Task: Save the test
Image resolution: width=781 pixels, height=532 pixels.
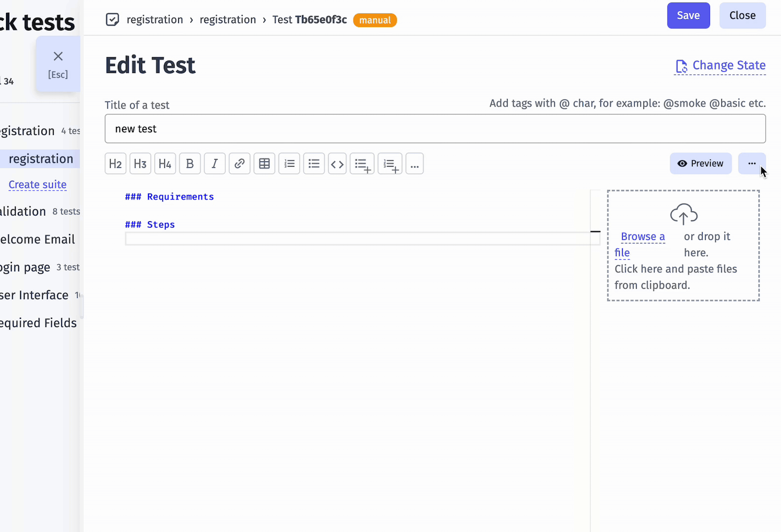Action: coord(688,15)
